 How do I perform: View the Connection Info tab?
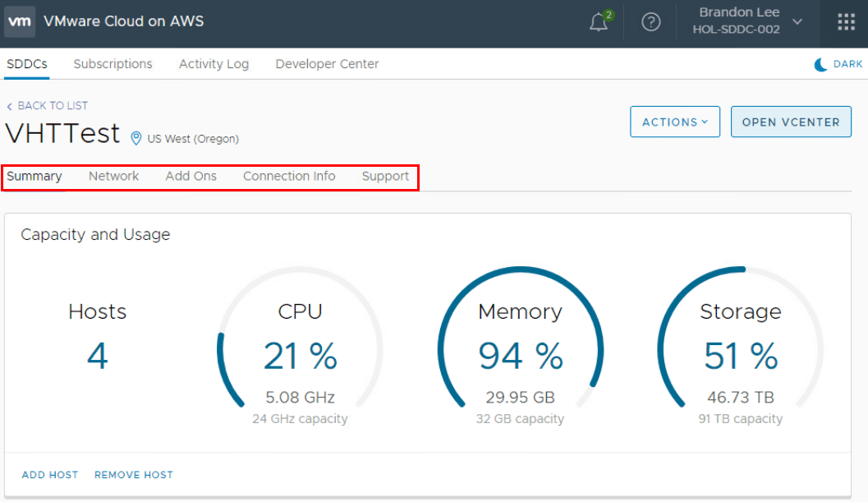[289, 176]
